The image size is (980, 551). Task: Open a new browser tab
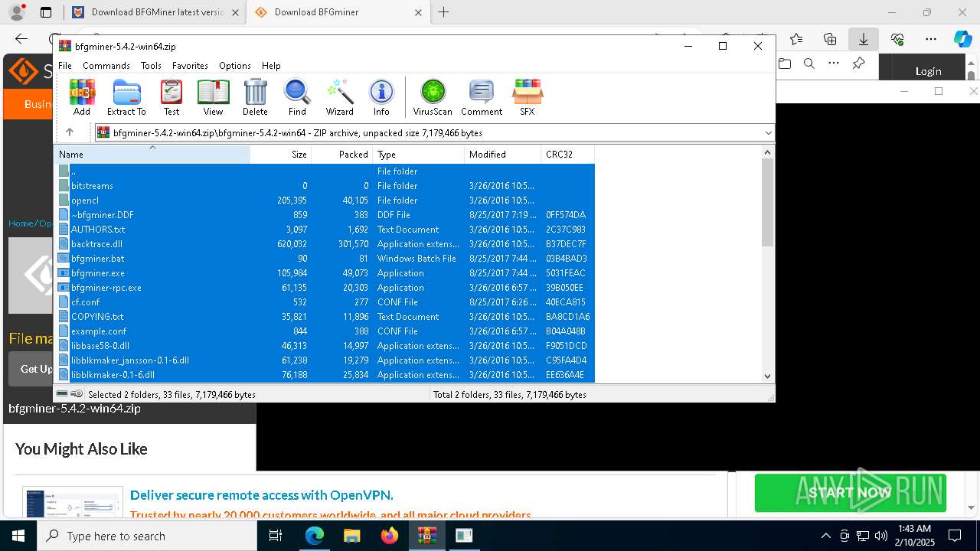click(x=444, y=12)
